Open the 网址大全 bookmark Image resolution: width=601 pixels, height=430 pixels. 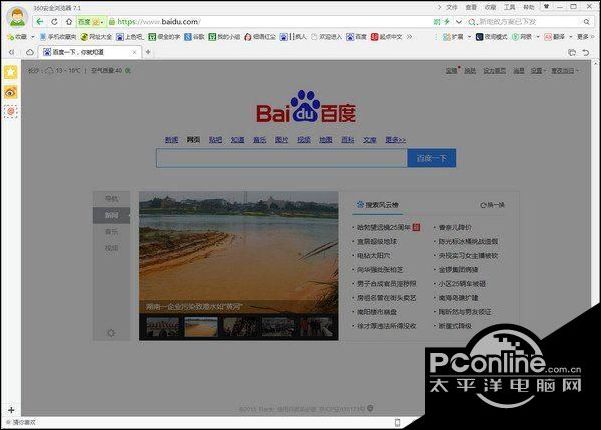click(96, 37)
